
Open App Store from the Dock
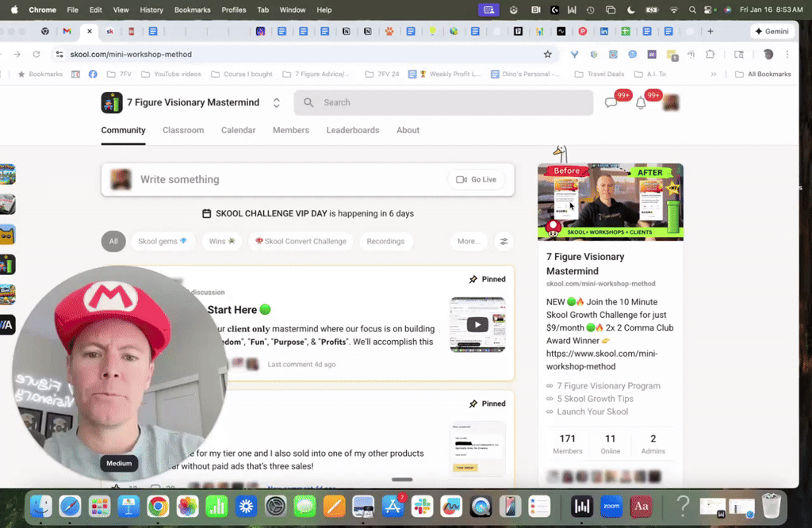coord(393,507)
